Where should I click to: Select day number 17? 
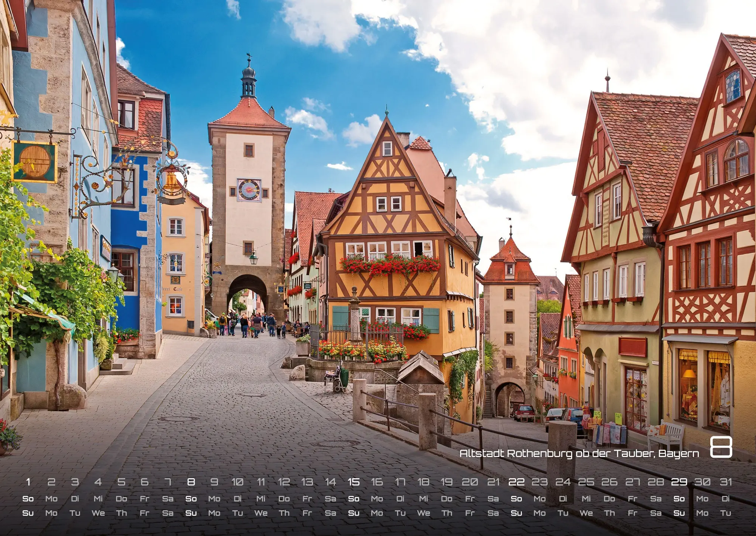click(400, 482)
